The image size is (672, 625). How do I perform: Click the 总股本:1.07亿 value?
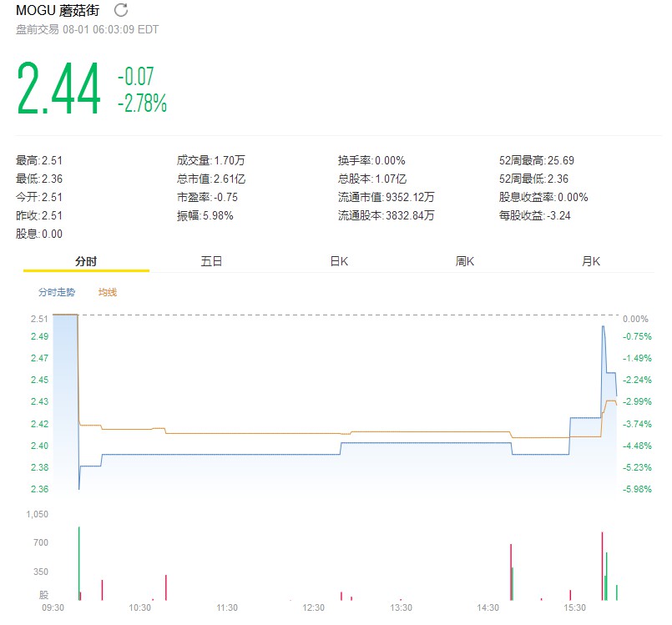pos(372,179)
